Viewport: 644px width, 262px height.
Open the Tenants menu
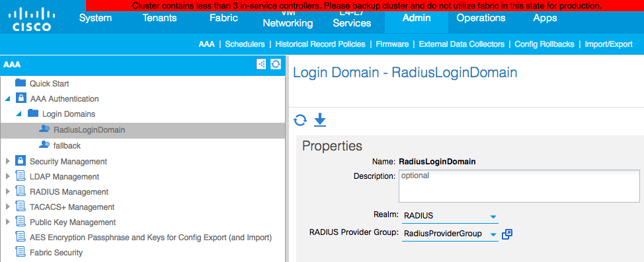coord(160,18)
